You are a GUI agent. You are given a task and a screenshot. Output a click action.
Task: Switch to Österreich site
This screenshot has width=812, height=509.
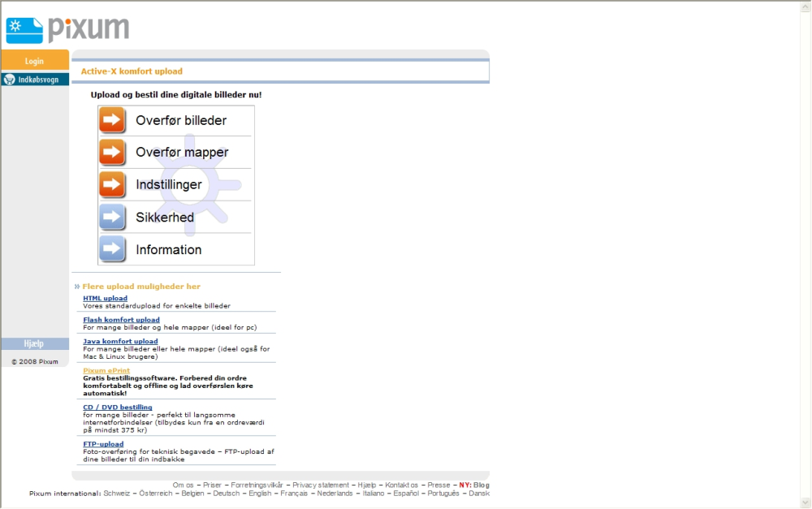pos(155,494)
